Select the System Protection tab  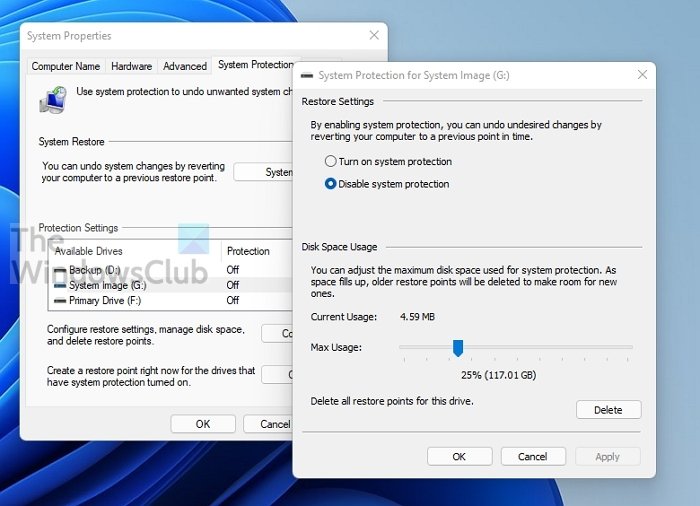point(254,65)
